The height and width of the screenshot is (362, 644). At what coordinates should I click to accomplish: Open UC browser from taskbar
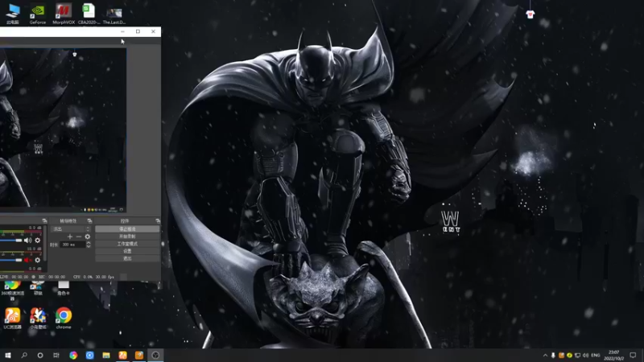tap(122, 355)
